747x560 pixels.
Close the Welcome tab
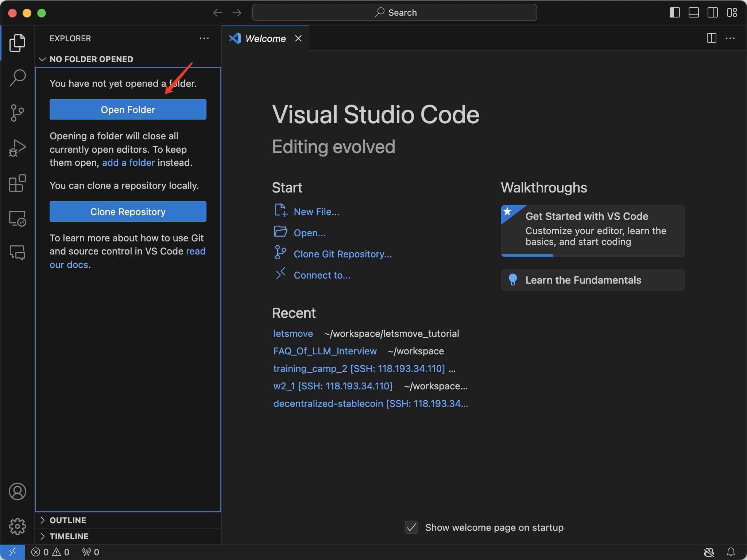(x=298, y=39)
